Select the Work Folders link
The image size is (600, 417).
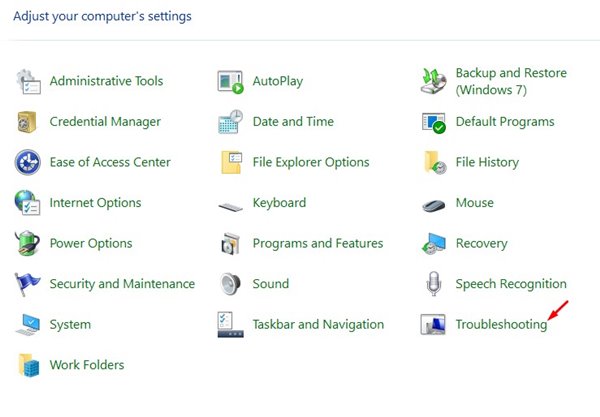tap(87, 365)
